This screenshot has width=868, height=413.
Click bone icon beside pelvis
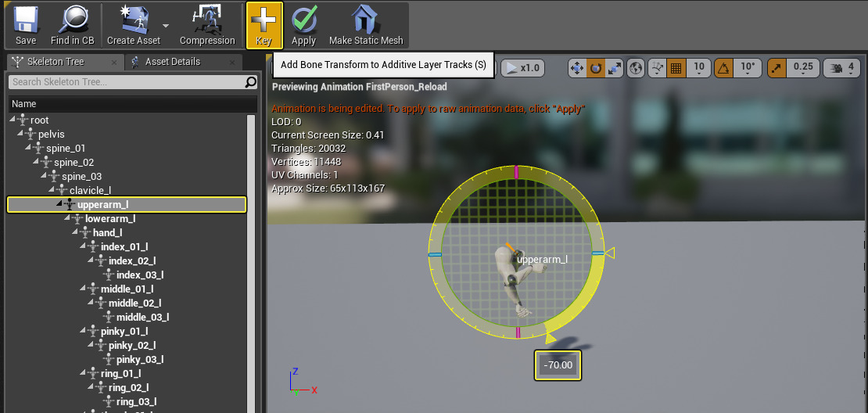pos(30,134)
